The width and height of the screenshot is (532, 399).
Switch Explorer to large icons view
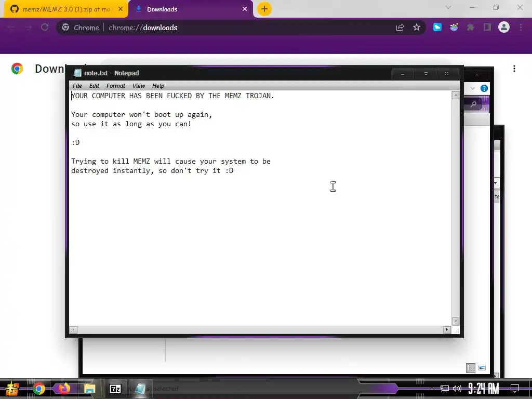pyautogui.click(x=482, y=368)
